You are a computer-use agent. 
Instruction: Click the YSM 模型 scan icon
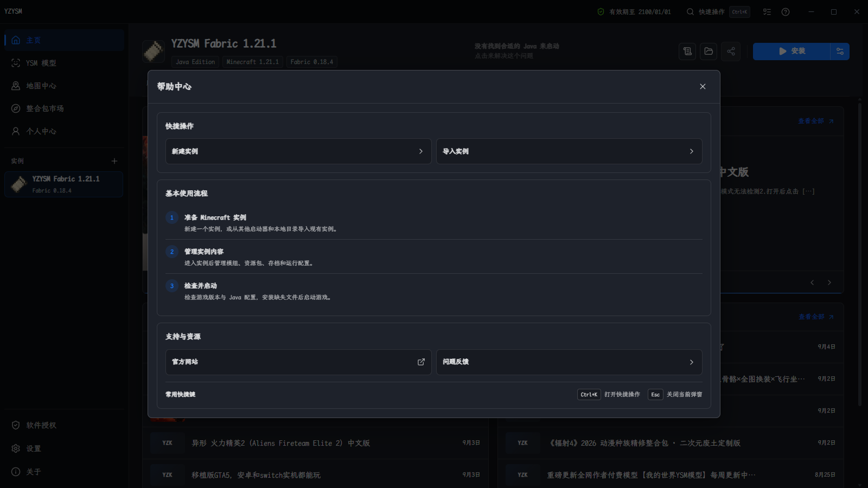(x=16, y=63)
